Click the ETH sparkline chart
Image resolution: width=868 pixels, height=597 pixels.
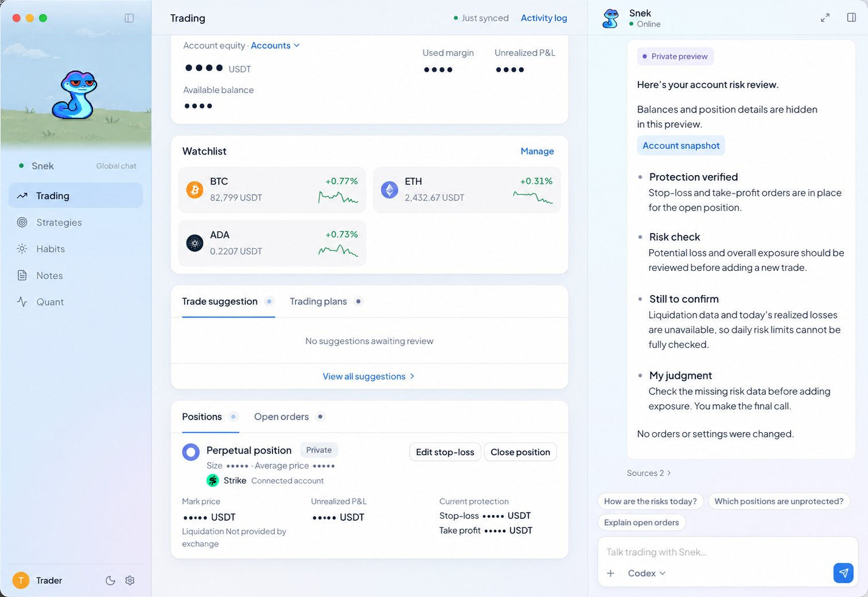coord(533,197)
